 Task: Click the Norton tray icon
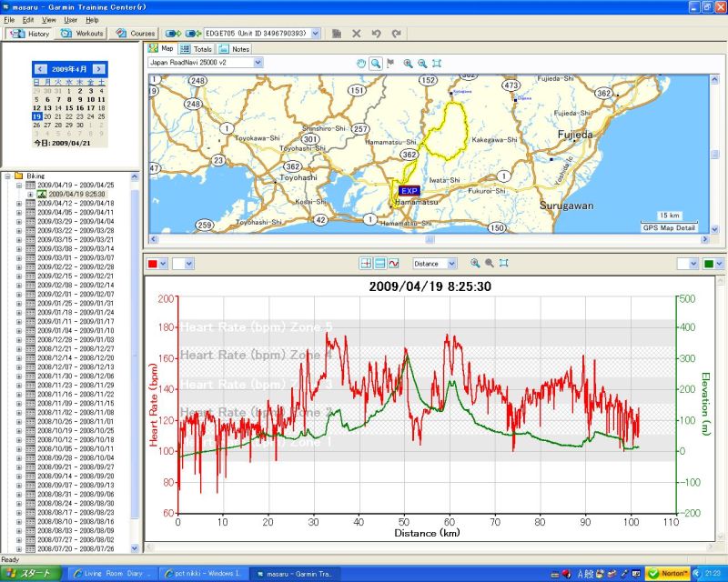tap(668, 574)
